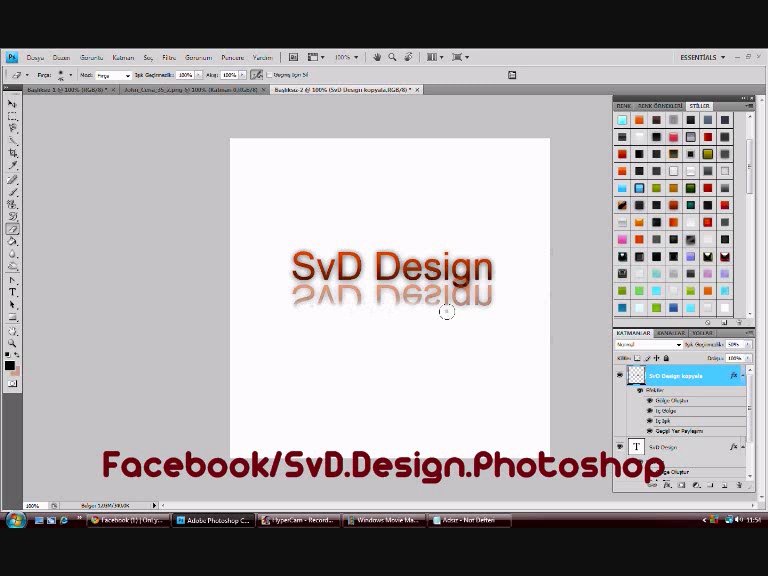This screenshot has height=576, width=768.
Task: Select the History Brush tool
Action: pyautogui.click(x=12, y=216)
